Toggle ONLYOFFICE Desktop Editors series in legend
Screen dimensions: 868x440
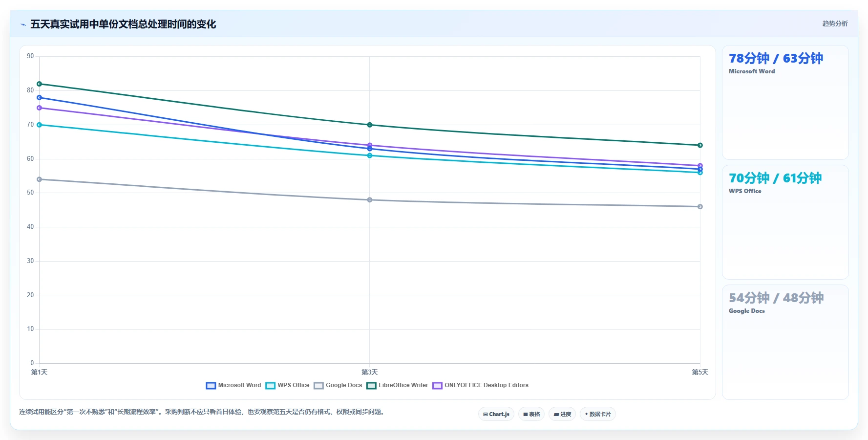coord(481,385)
